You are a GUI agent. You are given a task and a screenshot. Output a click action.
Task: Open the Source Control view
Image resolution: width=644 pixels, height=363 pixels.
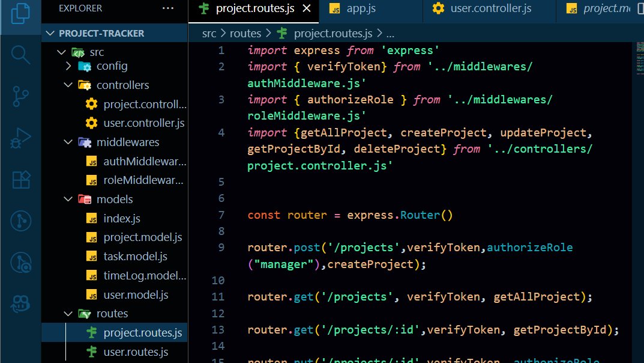[20, 97]
